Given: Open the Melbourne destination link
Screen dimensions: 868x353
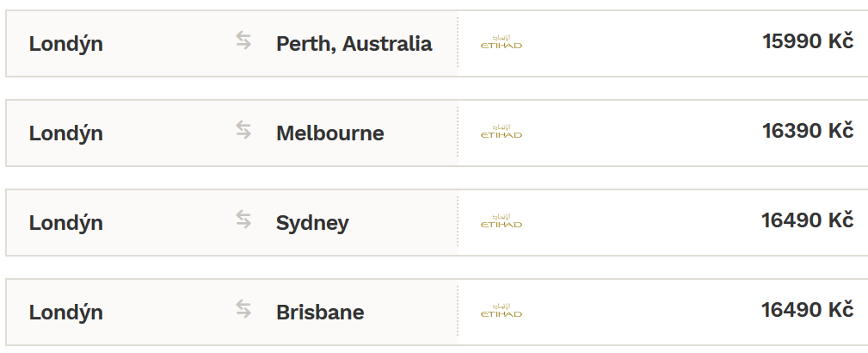Looking at the screenshot, I should click(330, 133).
